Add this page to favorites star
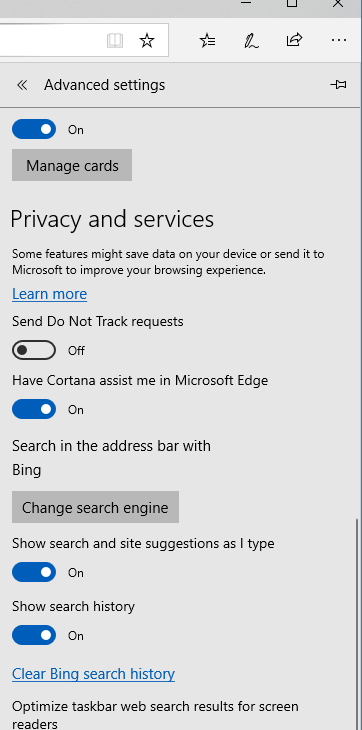Viewport: 362px width, 730px height. coord(147,41)
